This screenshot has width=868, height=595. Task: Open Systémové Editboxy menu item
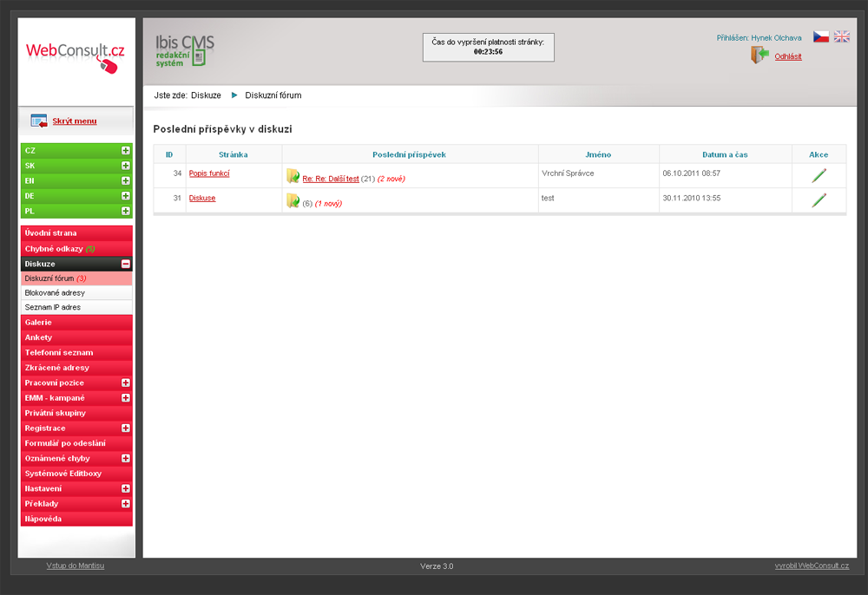click(x=76, y=474)
